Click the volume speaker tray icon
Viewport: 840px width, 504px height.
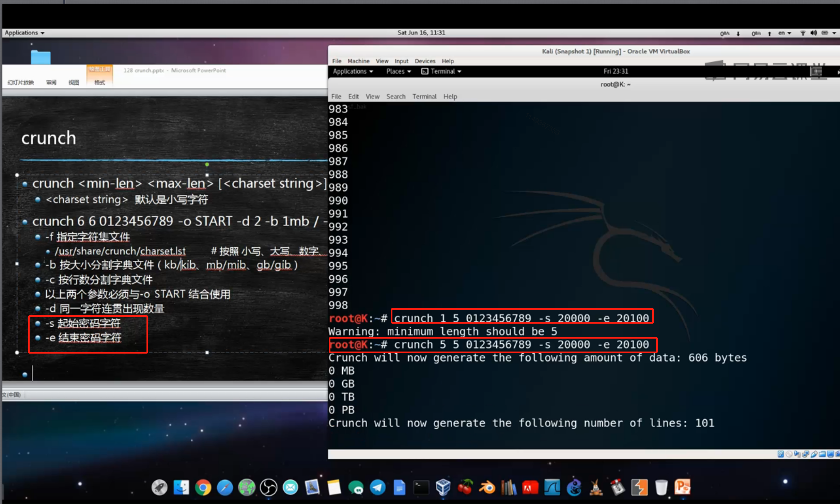813,33
